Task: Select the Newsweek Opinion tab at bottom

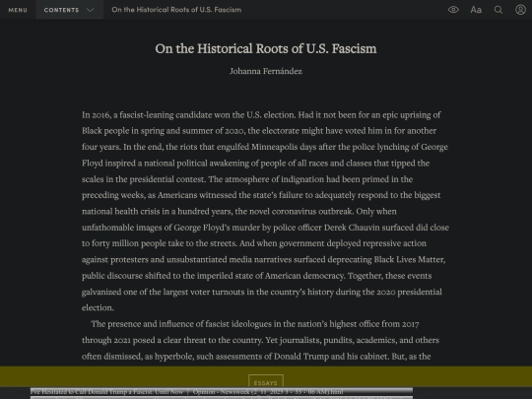Action: tap(222, 391)
